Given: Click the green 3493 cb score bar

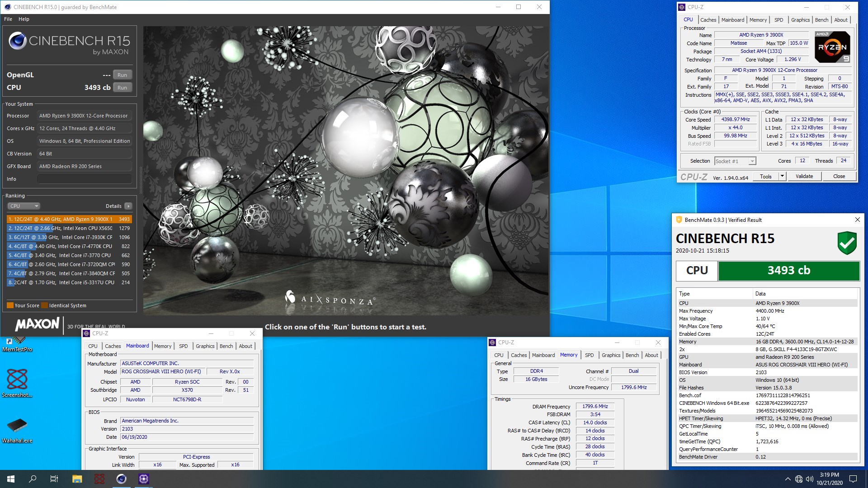Looking at the screenshot, I should (x=788, y=271).
